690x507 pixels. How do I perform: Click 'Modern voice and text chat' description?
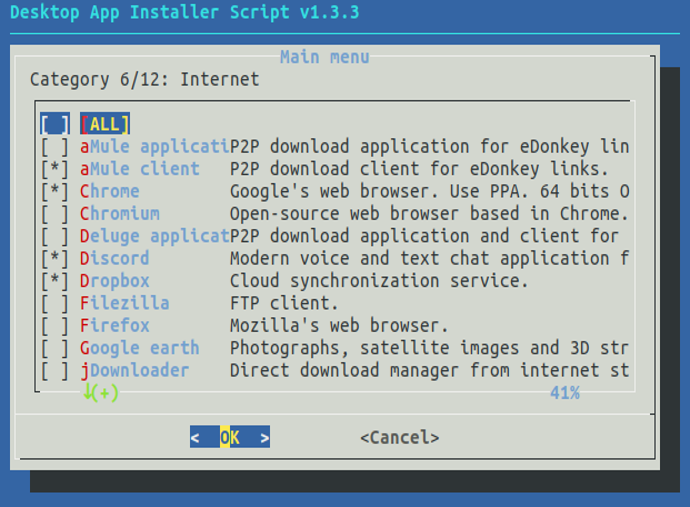click(x=429, y=258)
